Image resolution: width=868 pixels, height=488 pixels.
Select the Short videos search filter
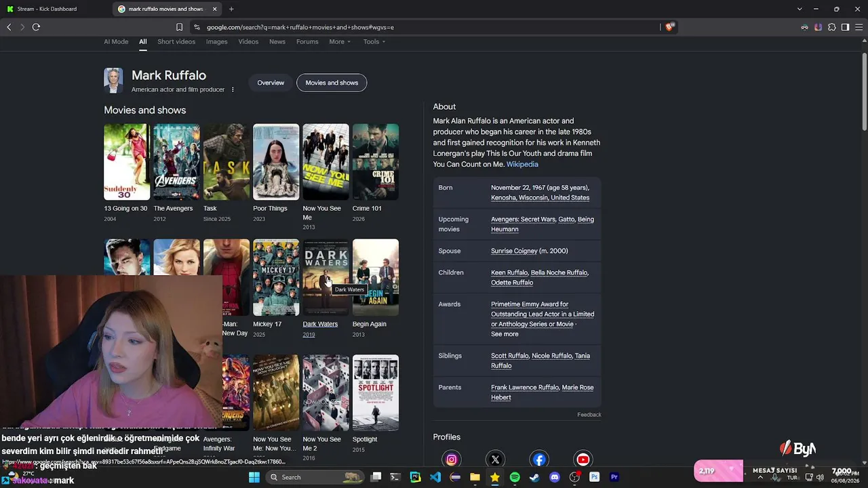tap(176, 42)
